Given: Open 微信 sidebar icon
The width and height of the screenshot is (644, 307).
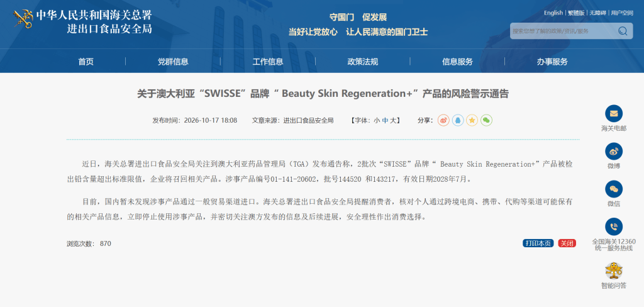Looking at the screenshot, I should coord(614,189).
